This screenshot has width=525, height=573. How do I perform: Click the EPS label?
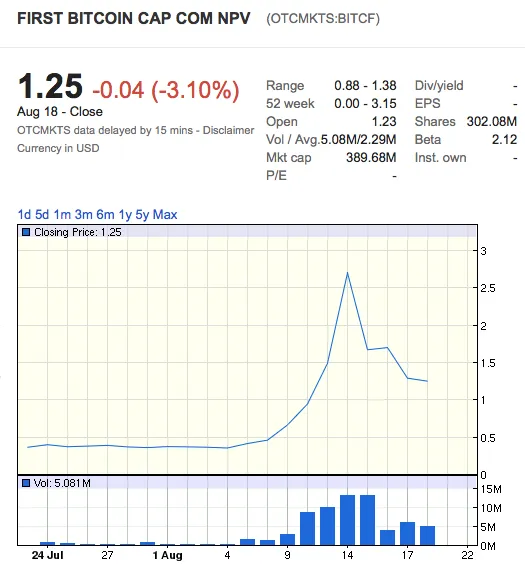tap(427, 103)
